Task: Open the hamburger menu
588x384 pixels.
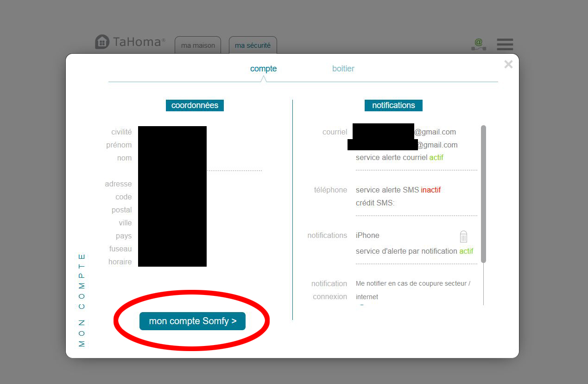Action: [x=505, y=44]
